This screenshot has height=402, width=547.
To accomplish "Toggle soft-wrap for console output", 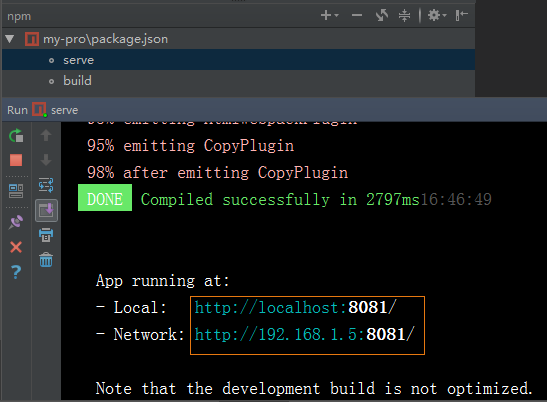I will tap(46, 185).
